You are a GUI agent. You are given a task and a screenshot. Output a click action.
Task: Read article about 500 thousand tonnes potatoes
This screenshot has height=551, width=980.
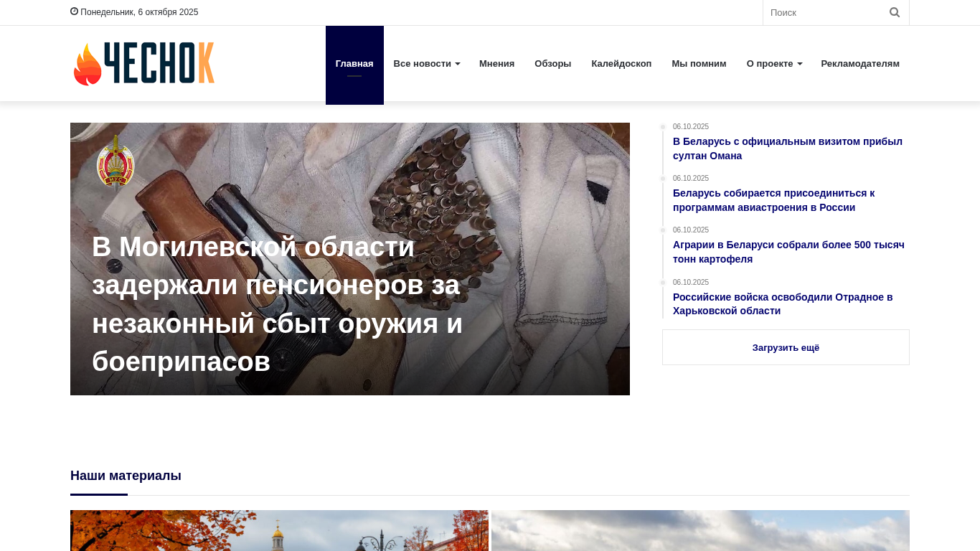[788, 252]
